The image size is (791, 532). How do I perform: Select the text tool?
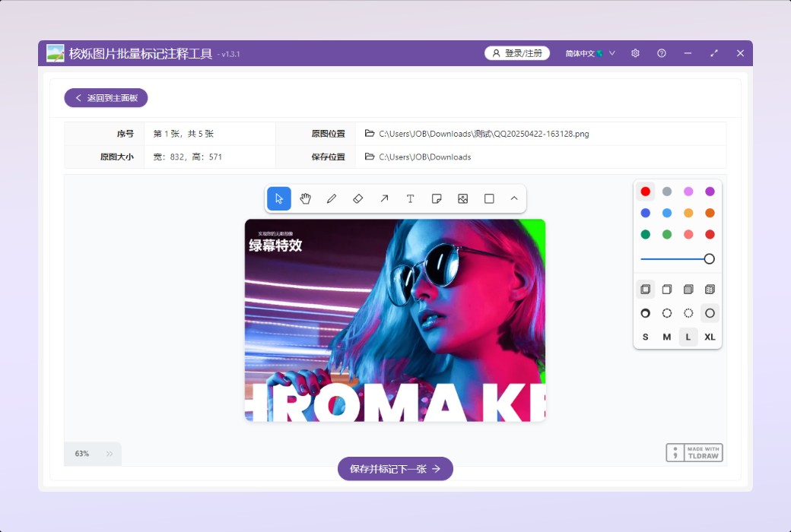pos(410,198)
